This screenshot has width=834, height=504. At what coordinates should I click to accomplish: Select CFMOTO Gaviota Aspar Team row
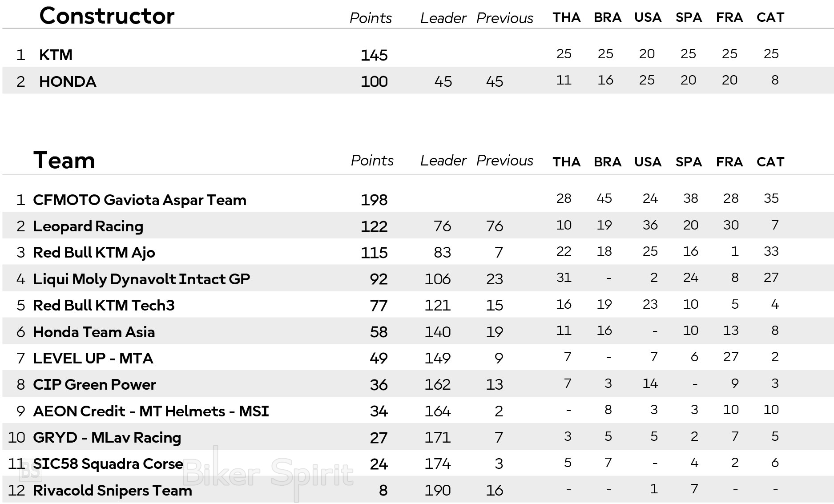click(418, 199)
